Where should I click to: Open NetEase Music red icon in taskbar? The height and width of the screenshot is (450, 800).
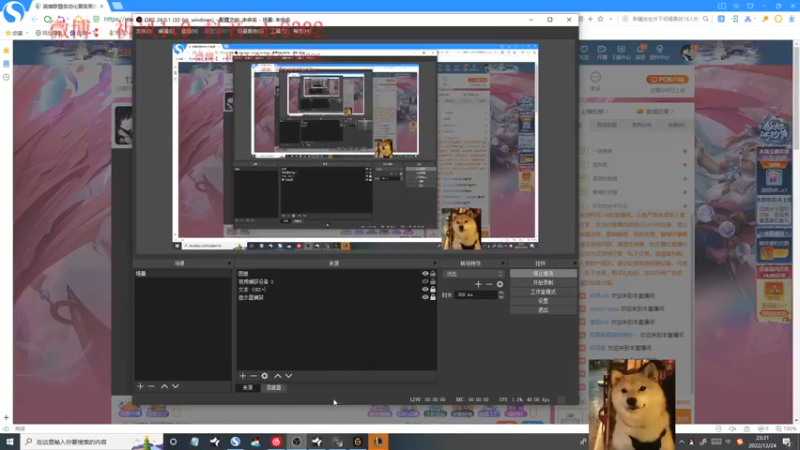pos(276,442)
